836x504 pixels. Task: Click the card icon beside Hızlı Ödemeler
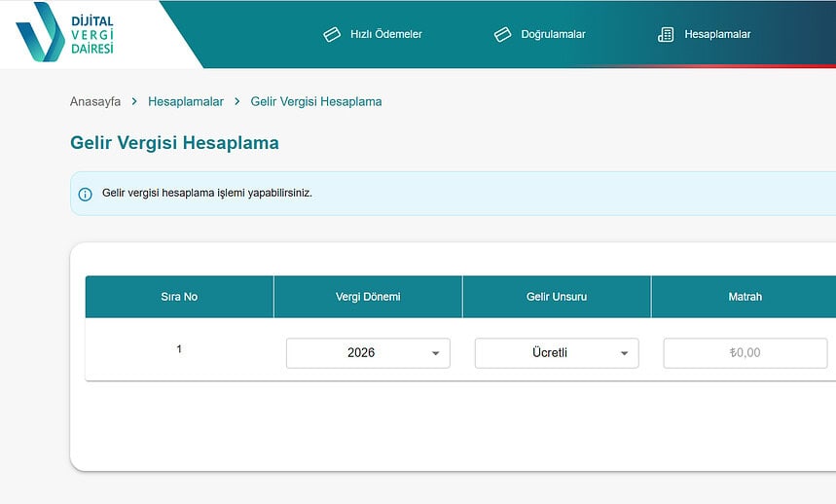[332, 34]
